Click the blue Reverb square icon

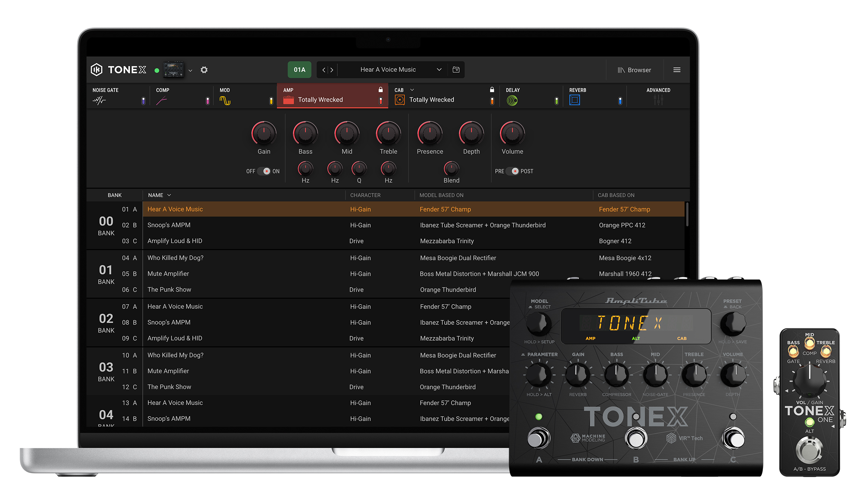pyautogui.click(x=574, y=100)
